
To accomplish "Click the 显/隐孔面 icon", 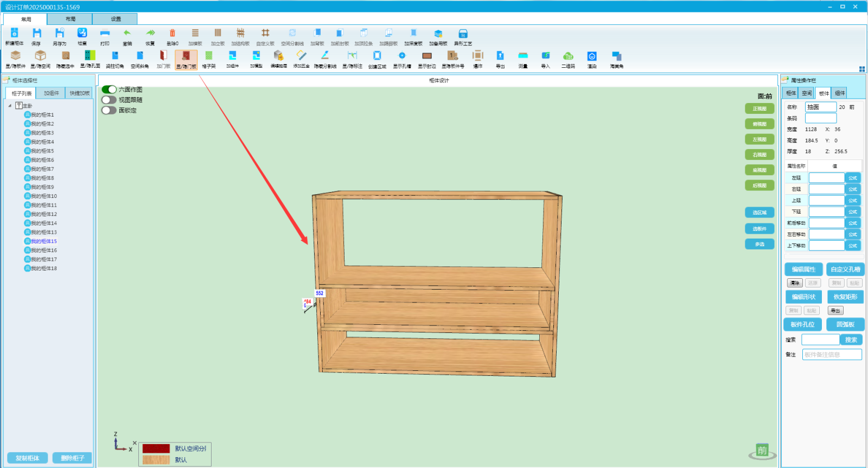I will tap(90, 55).
